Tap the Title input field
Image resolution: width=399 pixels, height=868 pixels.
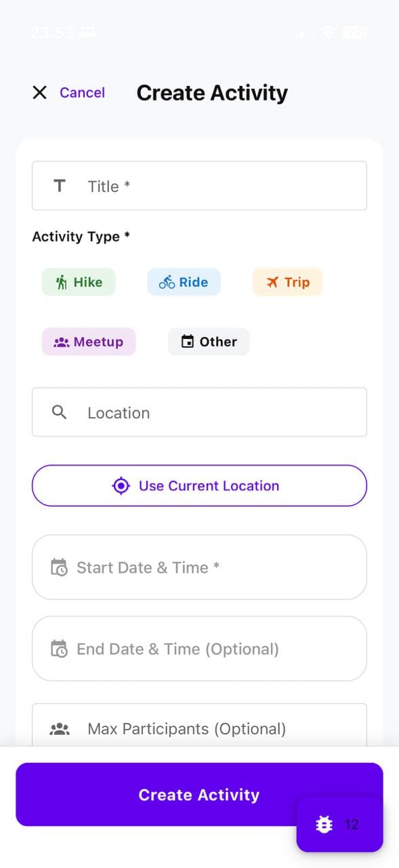click(199, 186)
